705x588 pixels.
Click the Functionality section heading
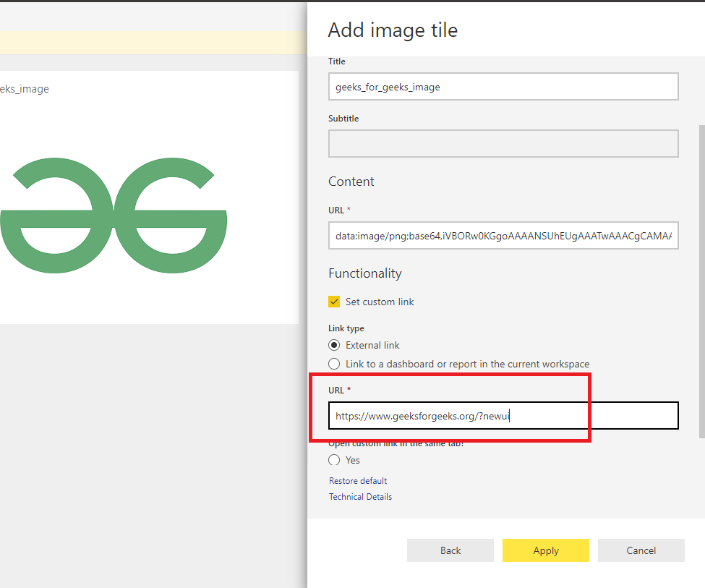pyautogui.click(x=365, y=273)
